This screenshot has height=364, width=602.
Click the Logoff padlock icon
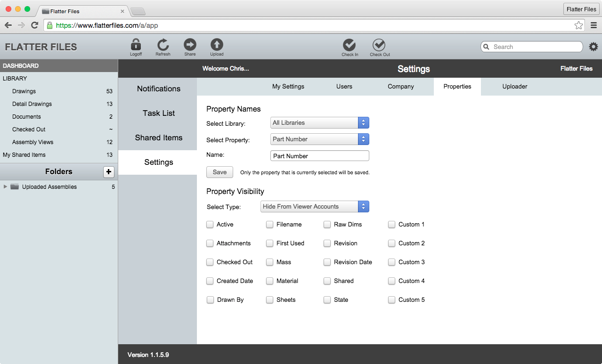click(136, 45)
